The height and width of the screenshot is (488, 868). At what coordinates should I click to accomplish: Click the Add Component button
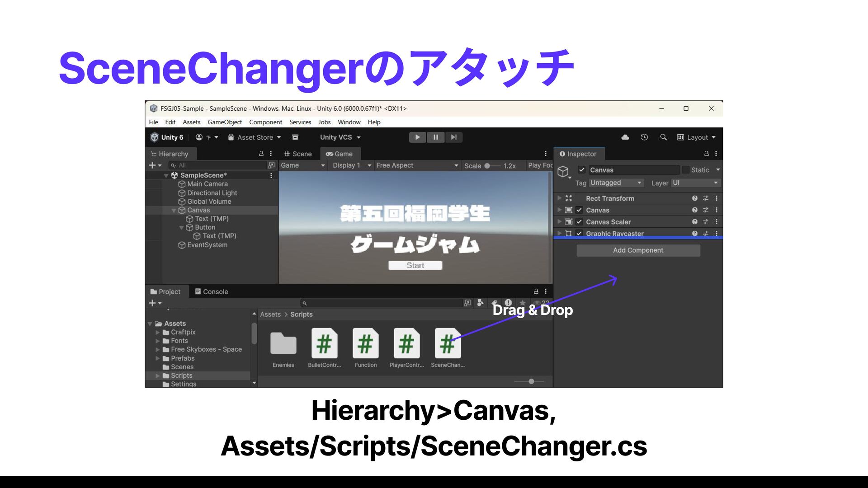click(x=638, y=250)
